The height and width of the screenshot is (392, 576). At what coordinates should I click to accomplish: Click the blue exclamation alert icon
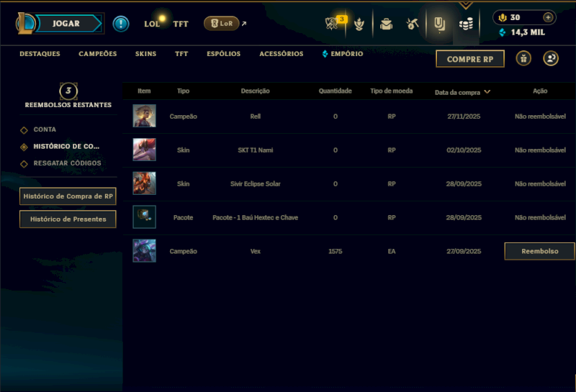coord(120,24)
